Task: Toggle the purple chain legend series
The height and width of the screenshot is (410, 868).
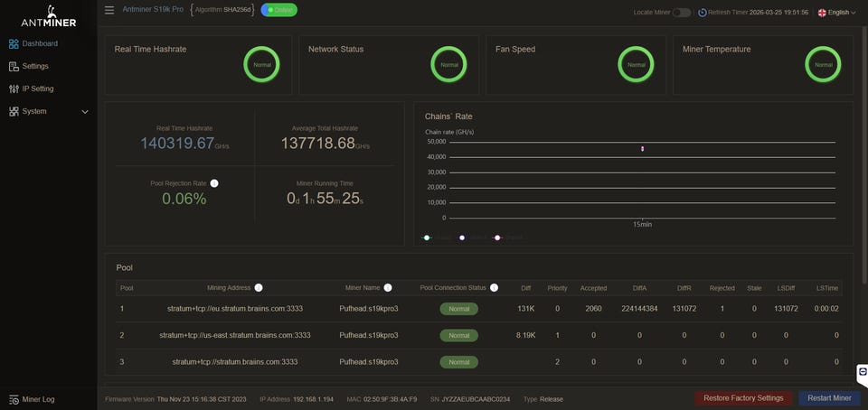Action: pos(462,238)
